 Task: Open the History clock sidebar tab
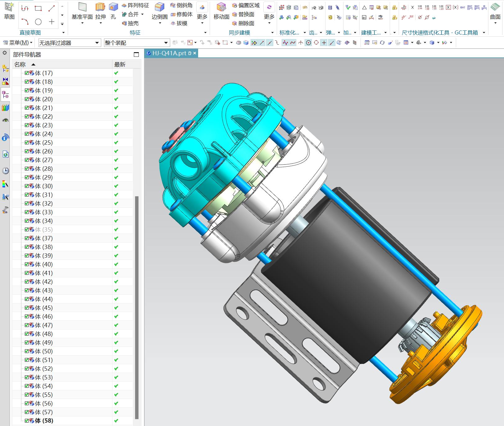[5, 170]
